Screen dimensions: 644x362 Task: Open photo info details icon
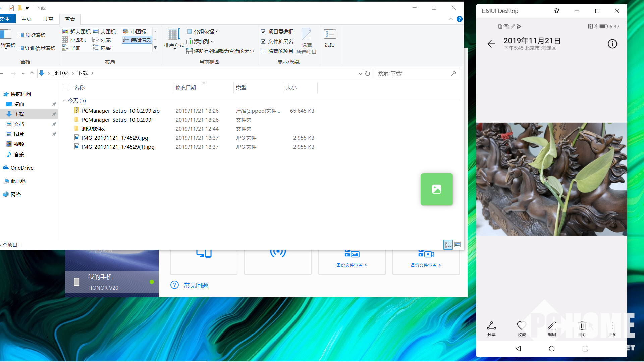click(x=612, y=44)
